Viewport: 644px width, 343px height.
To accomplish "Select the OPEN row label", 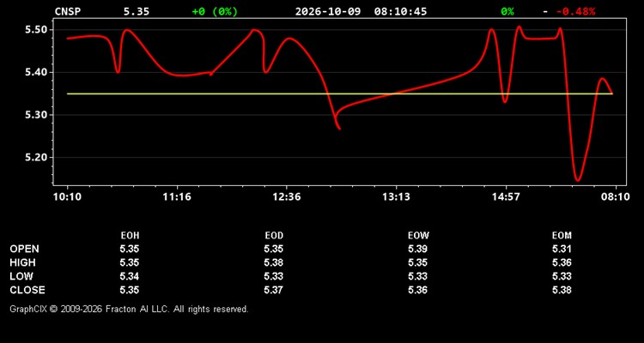I will [x=25, y=249].
